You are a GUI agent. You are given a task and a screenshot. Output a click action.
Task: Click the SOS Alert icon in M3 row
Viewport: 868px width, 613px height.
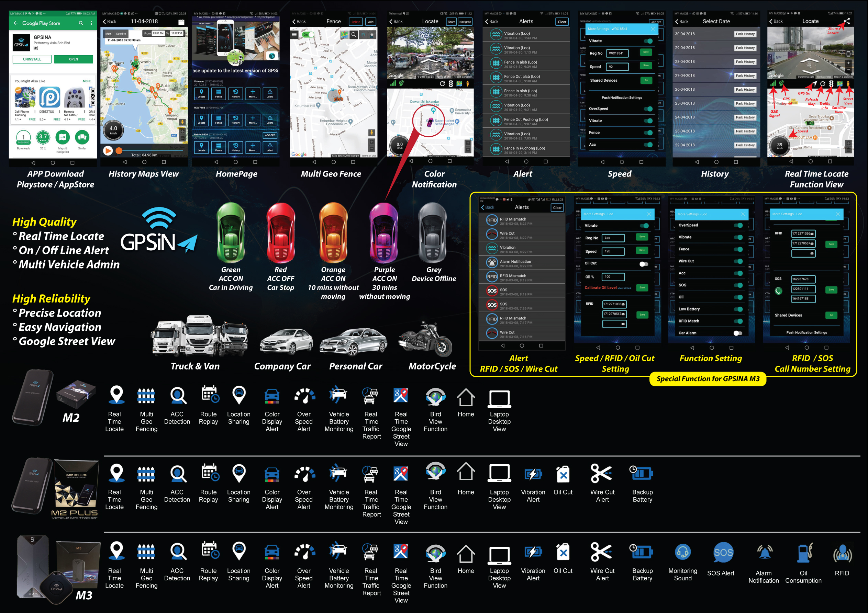[723, 553]
